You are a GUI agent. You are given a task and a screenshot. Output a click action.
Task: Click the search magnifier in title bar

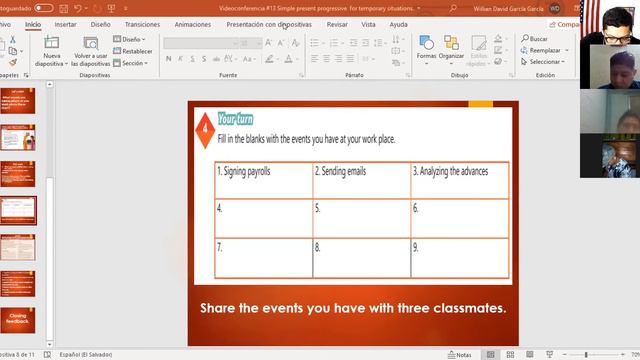(453, 8)
